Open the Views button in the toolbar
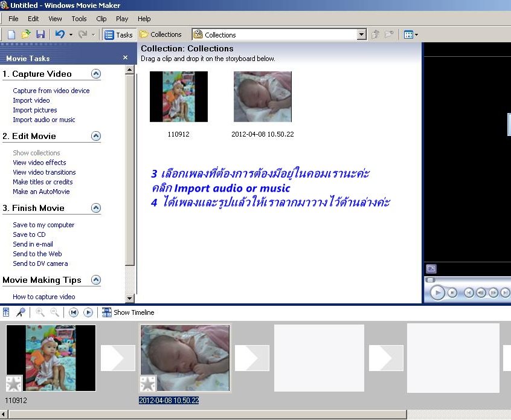The width and height of the screenshot is (511, 420). pyautogui.click(x=411, y=34)
